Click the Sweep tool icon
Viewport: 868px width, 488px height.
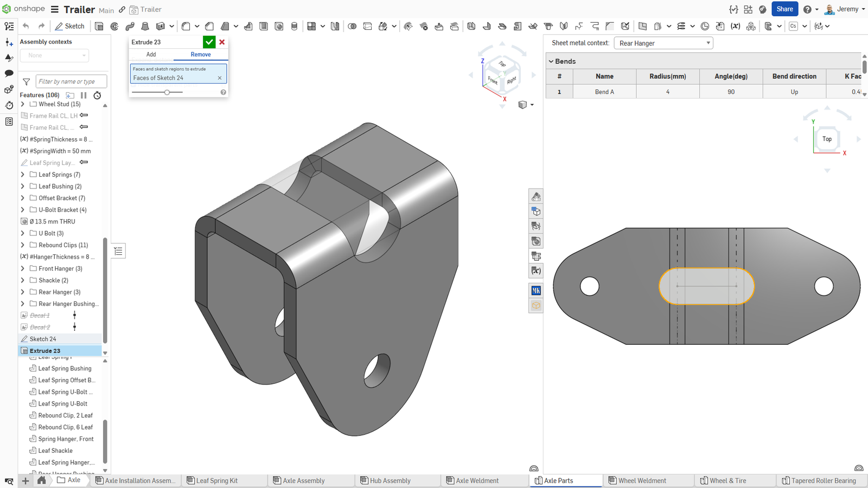click(x=130, y=26)
